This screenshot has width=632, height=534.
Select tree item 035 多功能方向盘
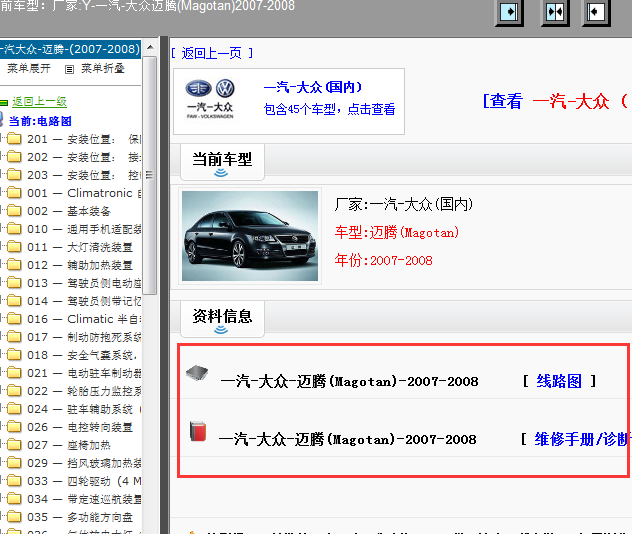pos(80,517)
